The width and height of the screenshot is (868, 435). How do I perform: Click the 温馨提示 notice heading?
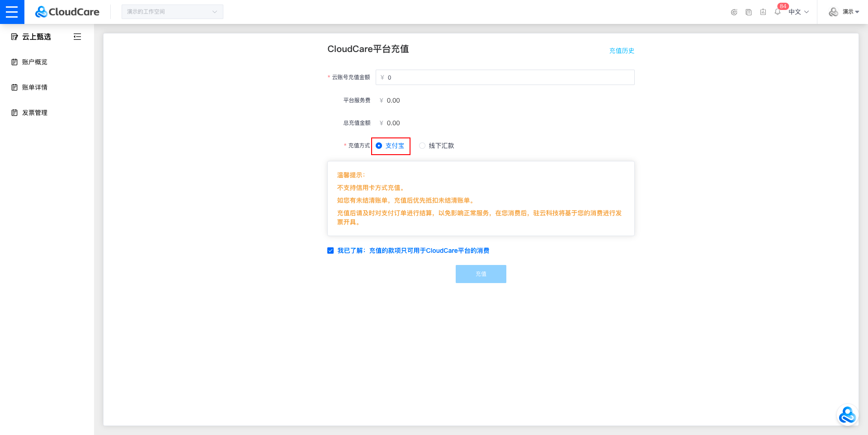351,175
